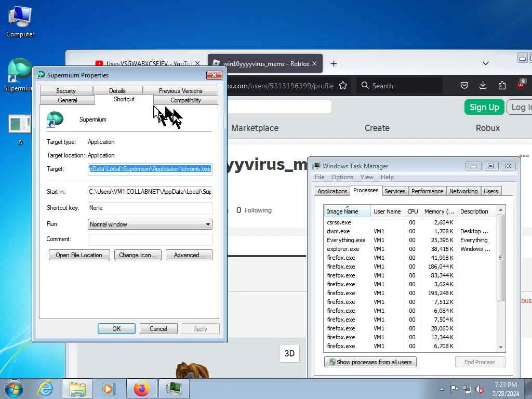Open the Previous Versions tab

tap(180, 90)
